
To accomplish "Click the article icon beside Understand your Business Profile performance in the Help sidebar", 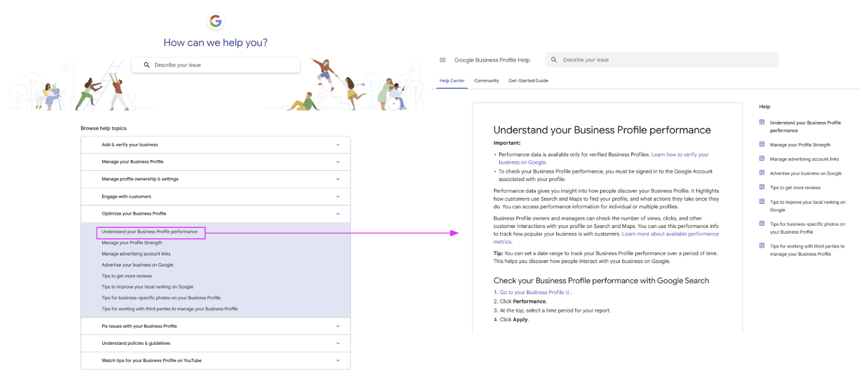I will pos(761,122).
